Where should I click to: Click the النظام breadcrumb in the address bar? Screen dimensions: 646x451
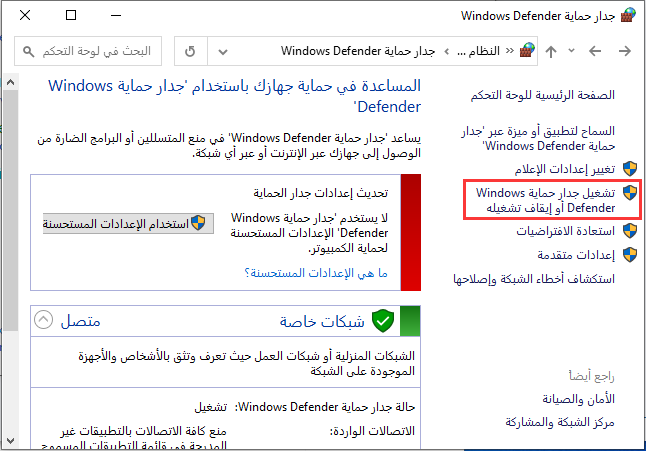coord(478,51)
